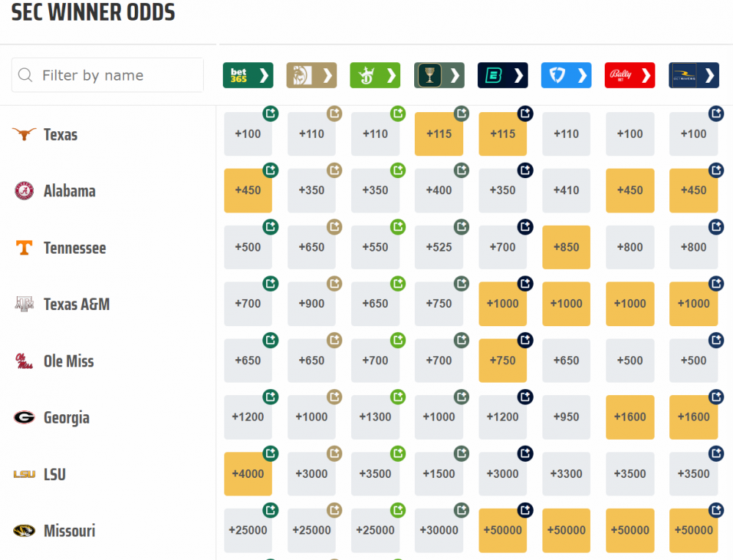733x560 pixels.
Task: Select LSU +4000 odds under bet365
Action: (248, 474)
